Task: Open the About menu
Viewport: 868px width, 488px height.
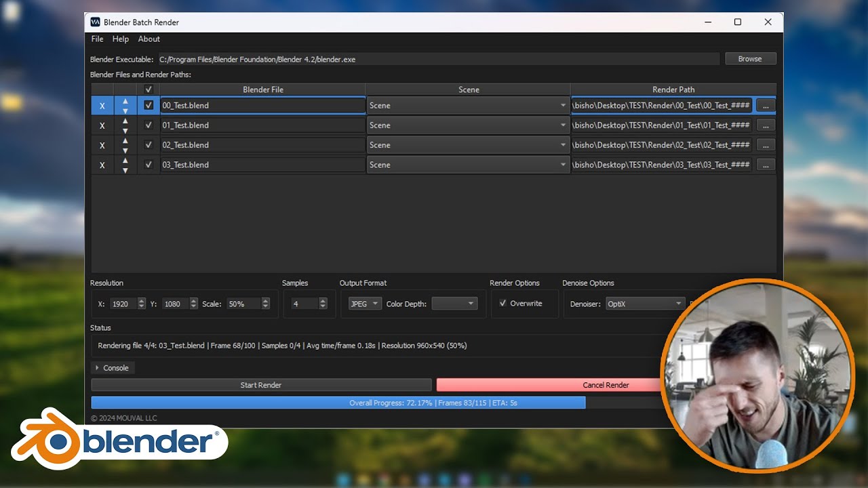Action: [149, 39]
